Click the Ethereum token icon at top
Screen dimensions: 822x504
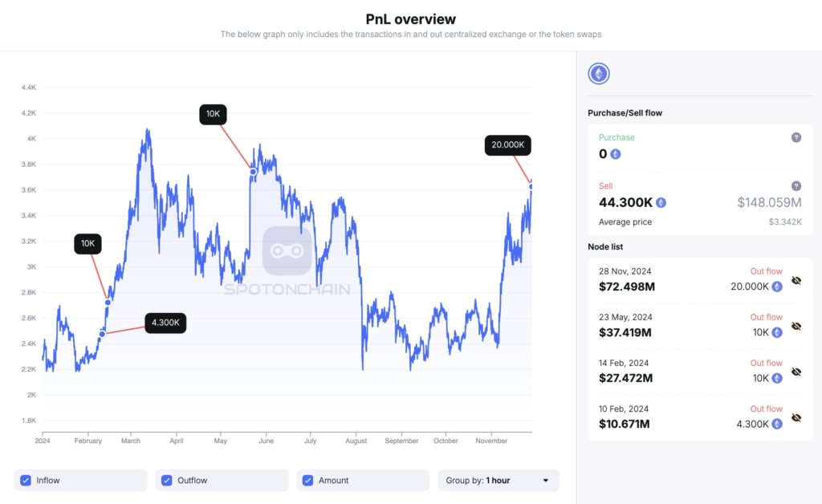pos(599,74)
